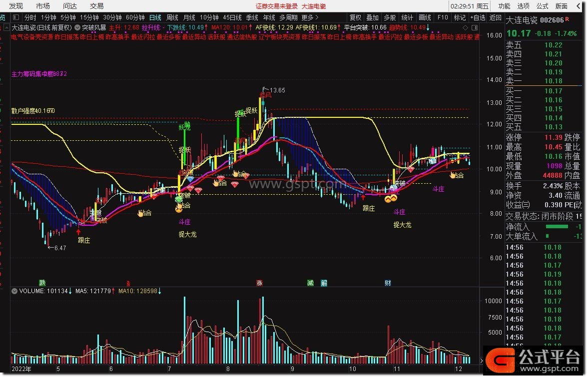Click the 涨 event marker on timeline
The image size is (588, 377).
pos(259,283)
